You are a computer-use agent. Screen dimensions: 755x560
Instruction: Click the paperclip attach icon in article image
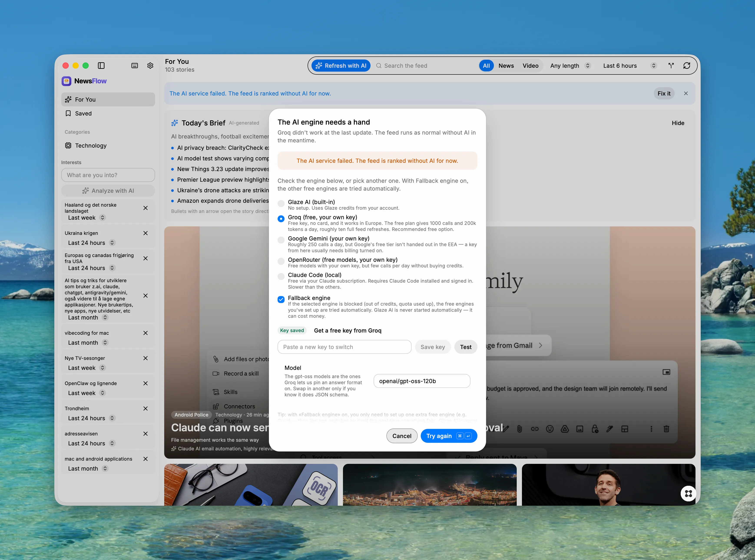coord(519,429)
